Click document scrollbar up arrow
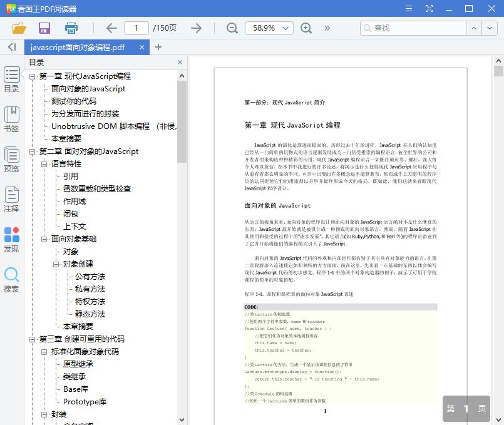Viewport: 504px width, 425px height. (x=498, y=61)
